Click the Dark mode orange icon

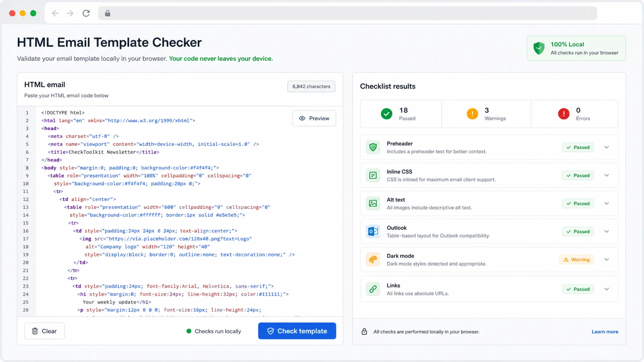click(373, 259)
